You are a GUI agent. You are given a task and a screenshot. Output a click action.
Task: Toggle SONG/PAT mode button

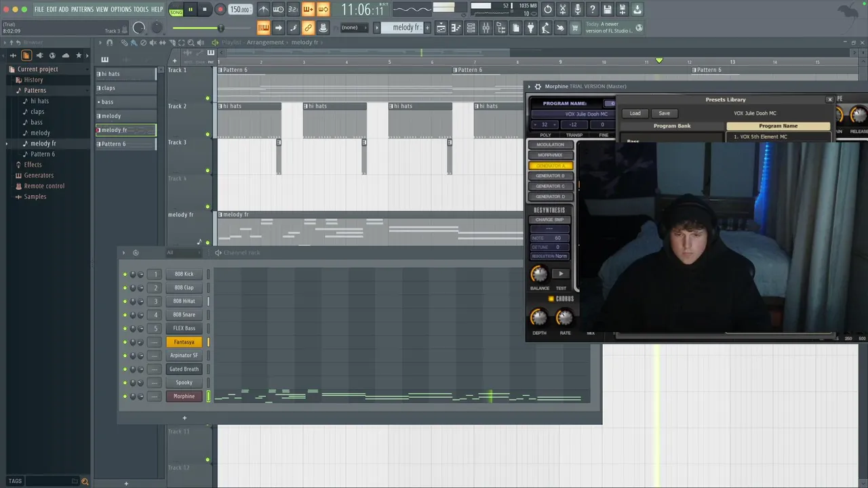pos(176,9)
